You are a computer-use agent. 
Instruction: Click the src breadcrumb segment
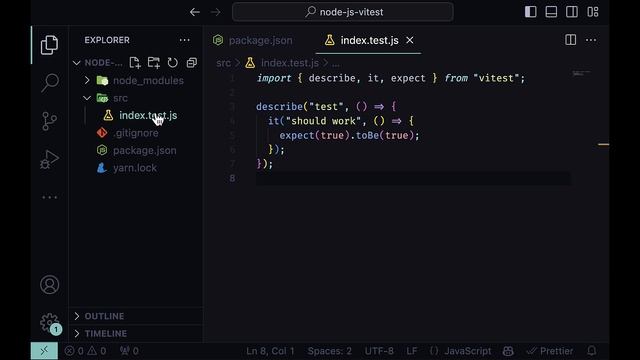[223, 63]
